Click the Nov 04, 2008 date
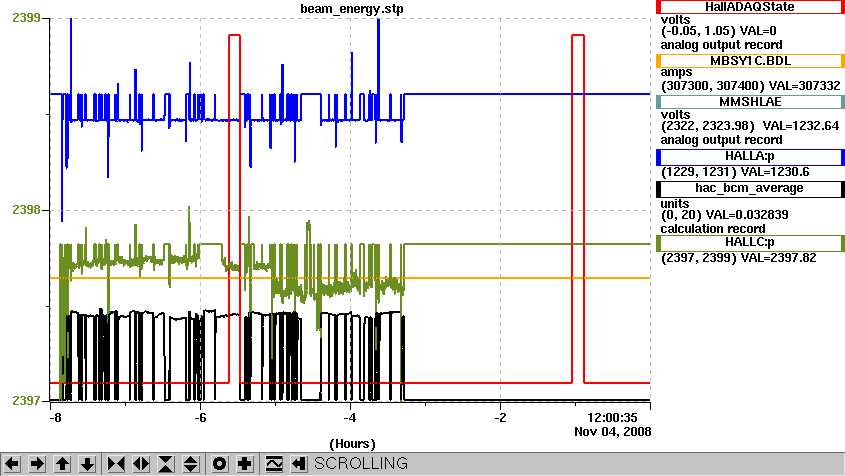 click(613, 432)
